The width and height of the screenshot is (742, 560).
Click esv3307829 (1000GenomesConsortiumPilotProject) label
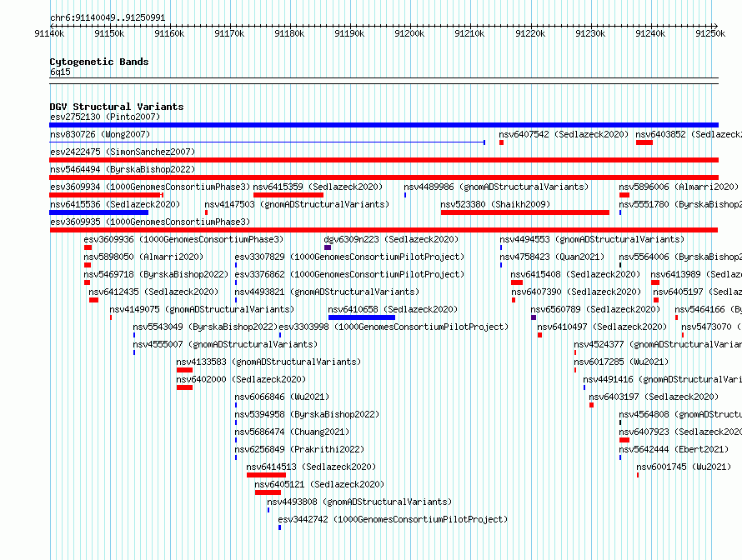click(349, 257)
